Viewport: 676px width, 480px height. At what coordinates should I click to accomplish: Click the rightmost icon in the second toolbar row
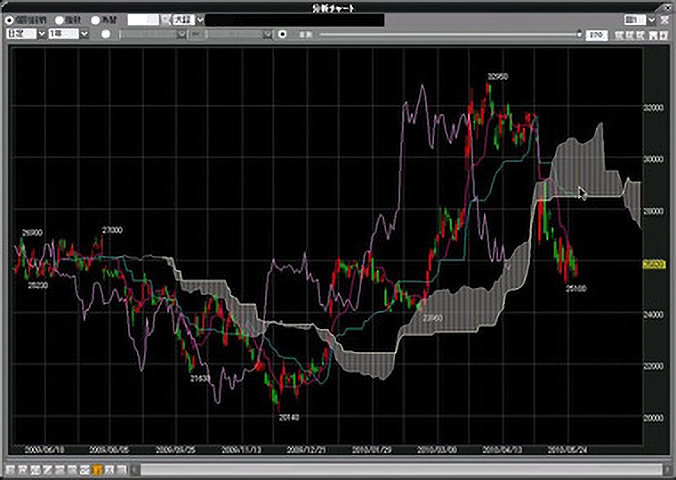664,34
